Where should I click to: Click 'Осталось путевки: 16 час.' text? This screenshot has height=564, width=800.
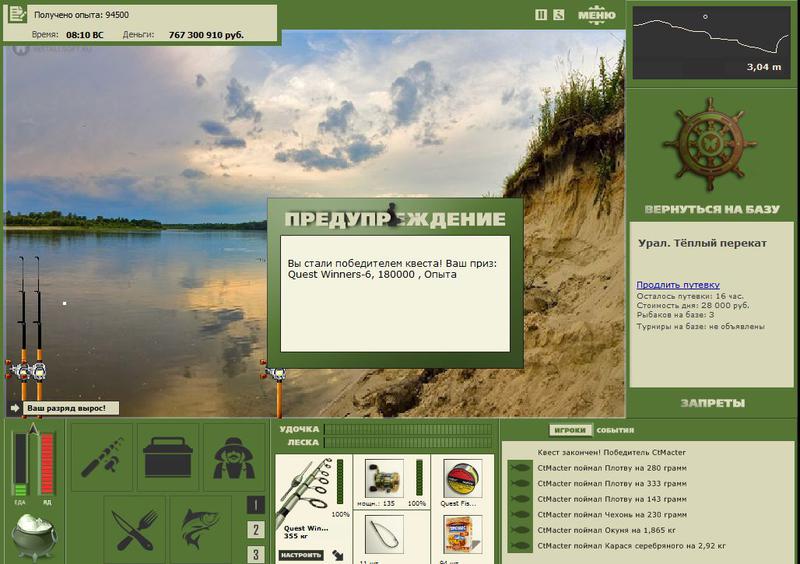tap(690, 296)
